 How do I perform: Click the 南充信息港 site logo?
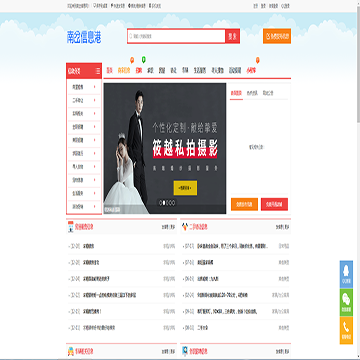[84, 38]
